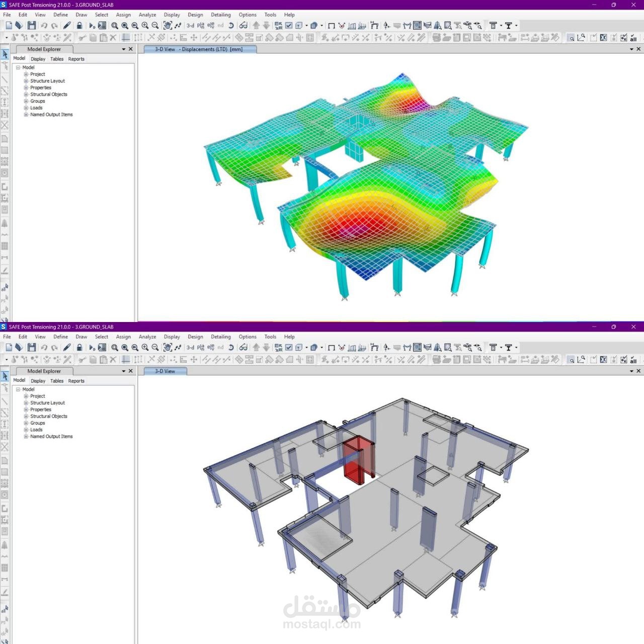Switch to Tables tab in top Model Explorer
The image size is (644, 644).
click(57, 59)
